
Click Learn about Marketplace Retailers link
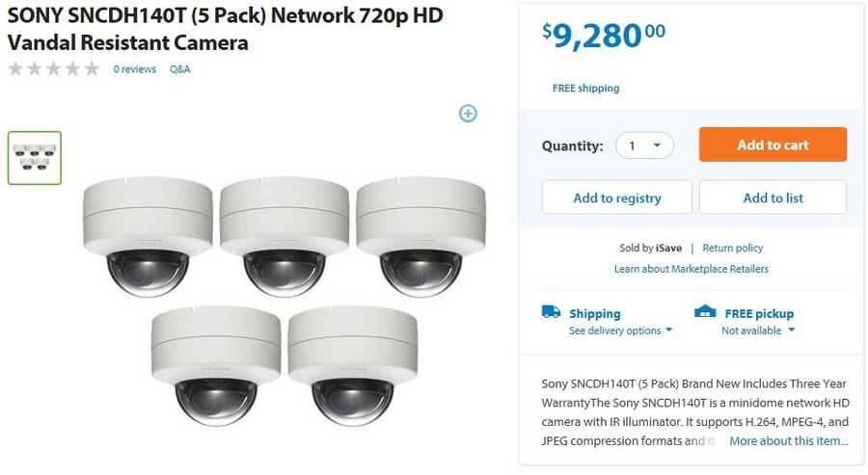692,269
